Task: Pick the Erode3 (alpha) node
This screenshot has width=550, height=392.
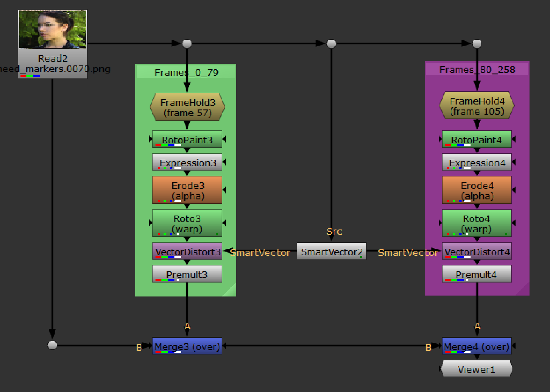Action: 187,190
